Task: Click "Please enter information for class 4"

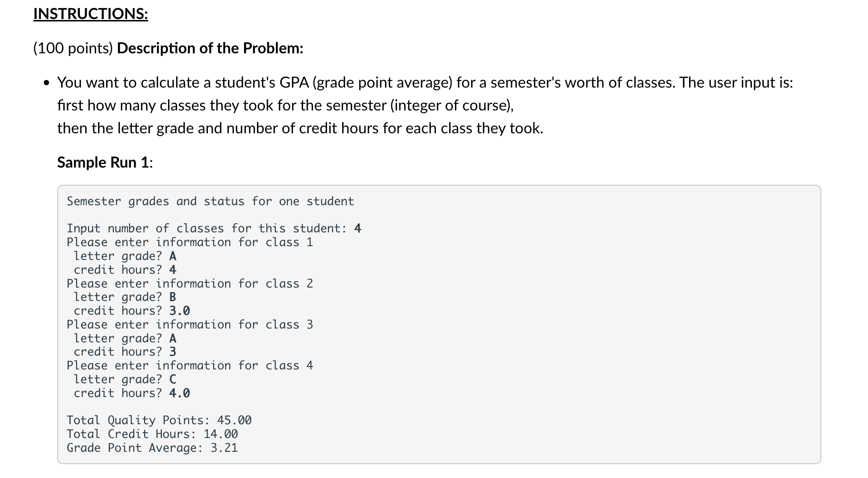Action: point(189,366)
